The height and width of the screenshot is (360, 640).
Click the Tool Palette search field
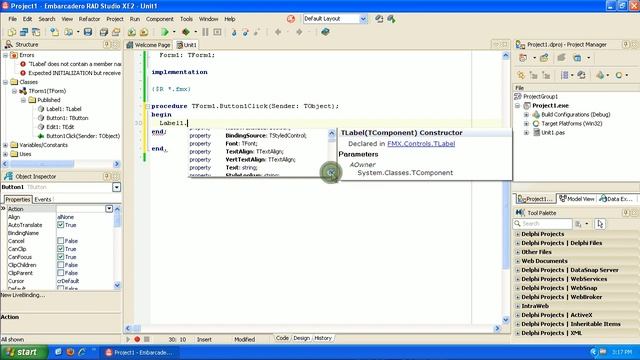point(543,224)
